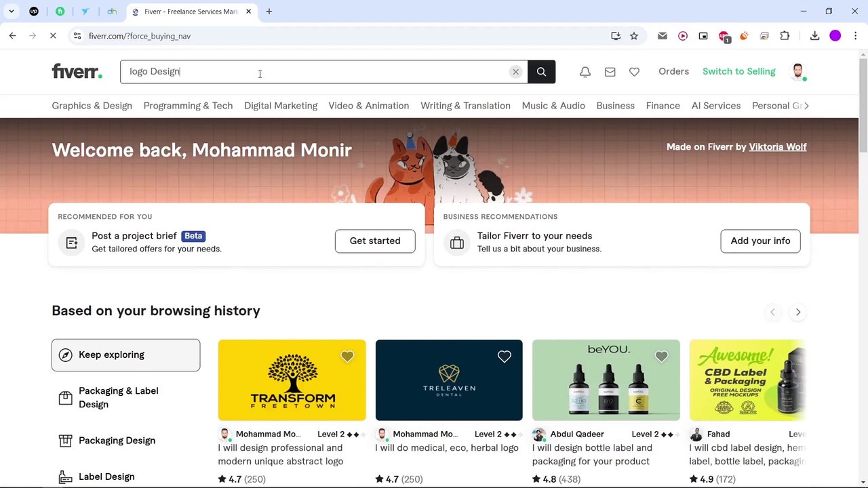Open the tab search dropdown
This screenshot has height=488, width=868.
coord(12,12)
